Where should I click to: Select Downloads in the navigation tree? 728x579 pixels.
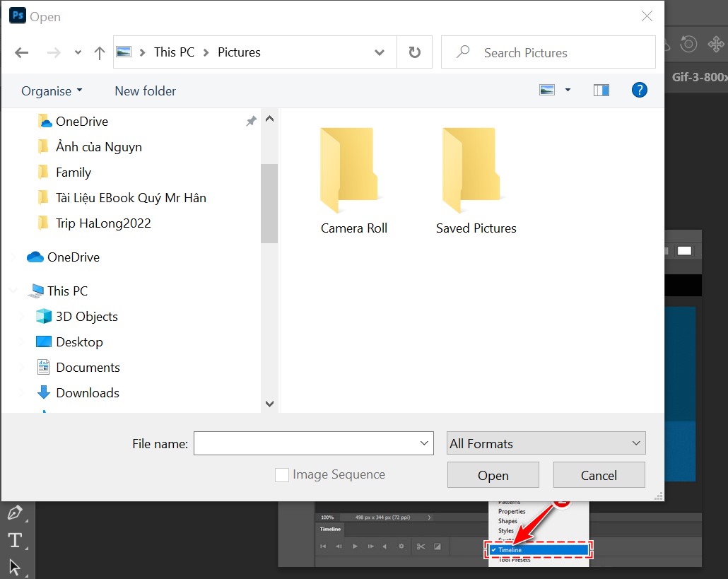coord(87,393)
